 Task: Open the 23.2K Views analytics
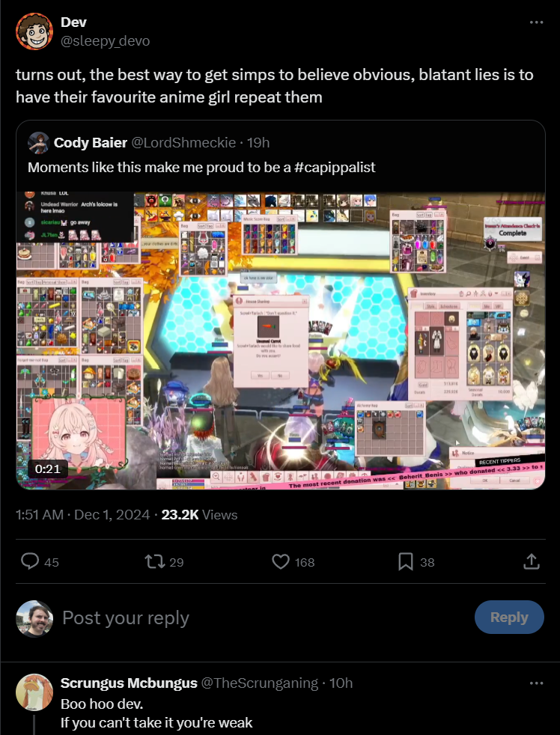[x=199, y=515]
